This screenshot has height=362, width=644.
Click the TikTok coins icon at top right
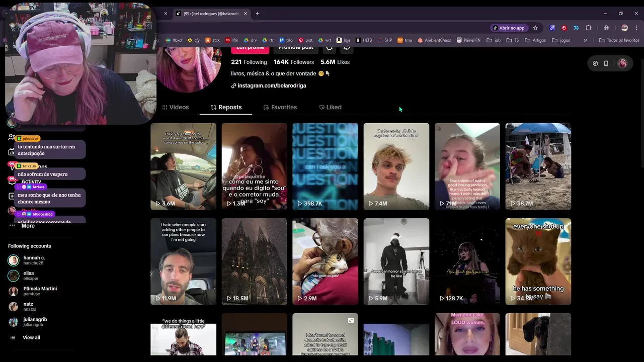tap(595, 63)
